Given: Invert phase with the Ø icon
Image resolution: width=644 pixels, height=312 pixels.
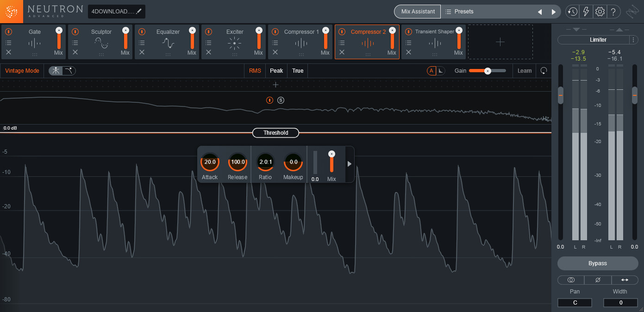Looking at the screenshot, I should (x=598, y=280).
